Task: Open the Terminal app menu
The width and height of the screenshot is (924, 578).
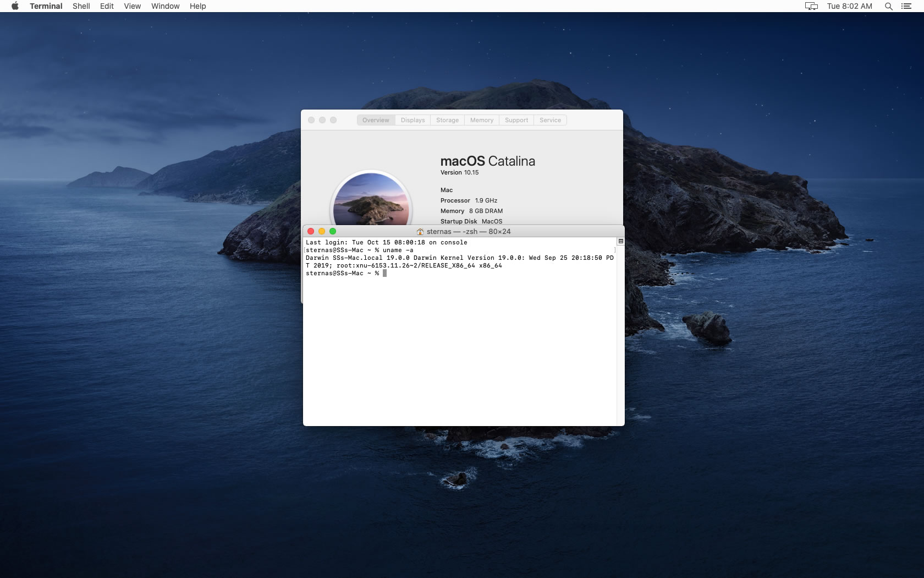Action: point(46,6)
